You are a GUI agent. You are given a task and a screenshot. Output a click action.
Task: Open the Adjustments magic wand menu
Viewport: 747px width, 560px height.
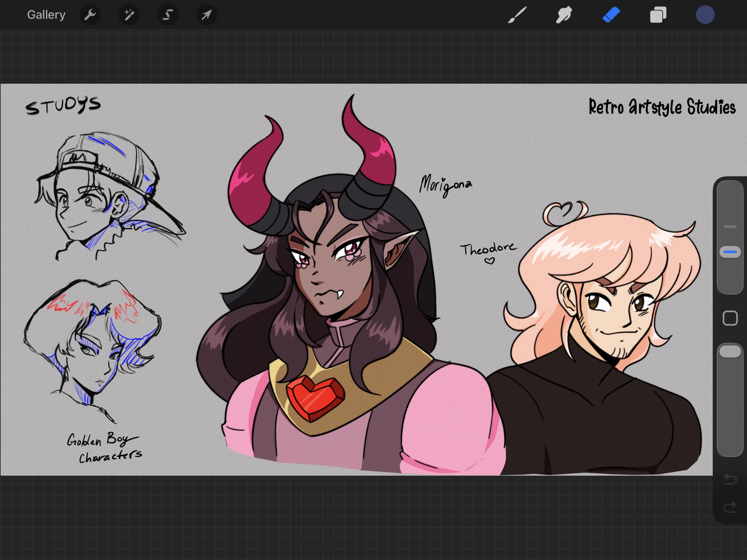click(129, 15)
